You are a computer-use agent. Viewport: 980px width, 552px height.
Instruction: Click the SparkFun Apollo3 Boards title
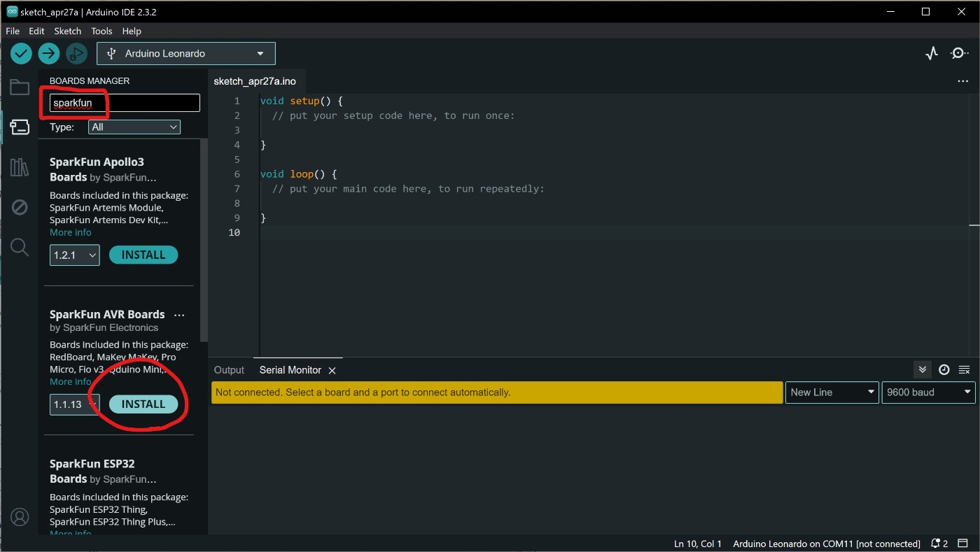[97, 170]
